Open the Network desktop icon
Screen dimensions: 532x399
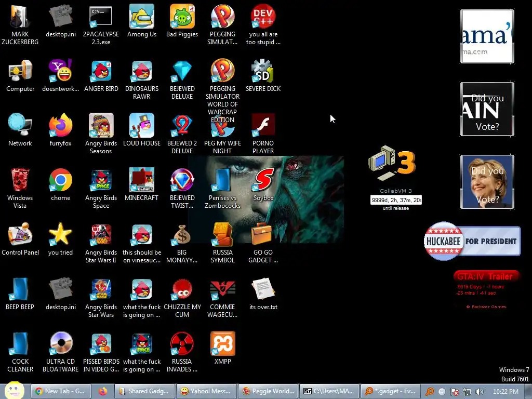[20, 130]
